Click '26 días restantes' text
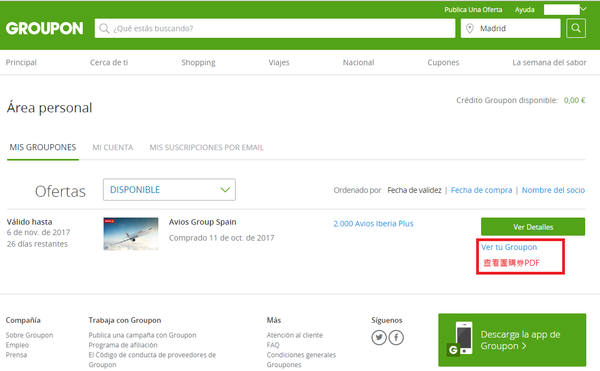 pyautogui.click(x=37, y=244)
